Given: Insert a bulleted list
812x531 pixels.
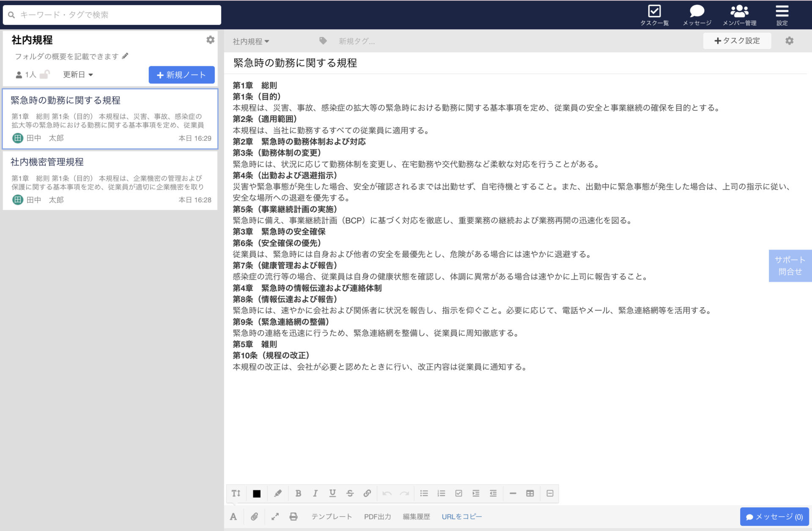Looking at the screenshot, I should pyautogui.click(x=424, y=493).
